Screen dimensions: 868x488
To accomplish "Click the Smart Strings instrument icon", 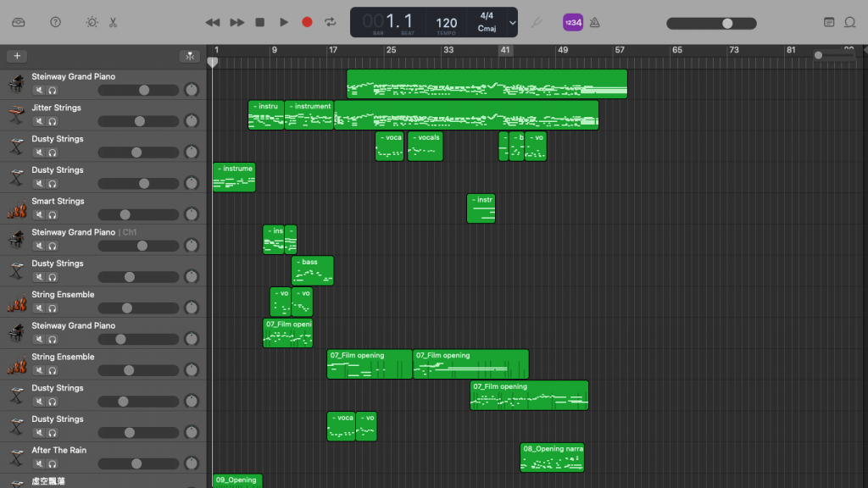I will click(x=15, y=208).
